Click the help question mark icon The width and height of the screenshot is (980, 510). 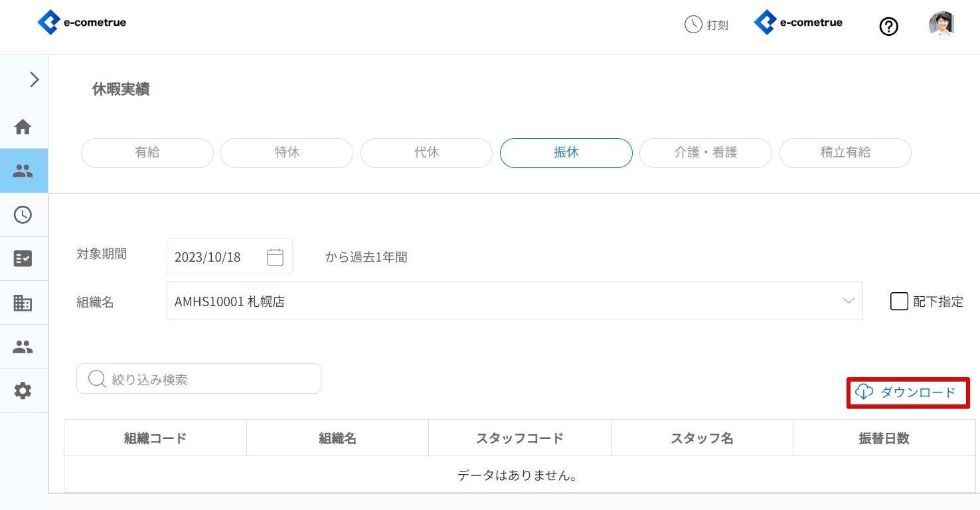coord(888,27)
